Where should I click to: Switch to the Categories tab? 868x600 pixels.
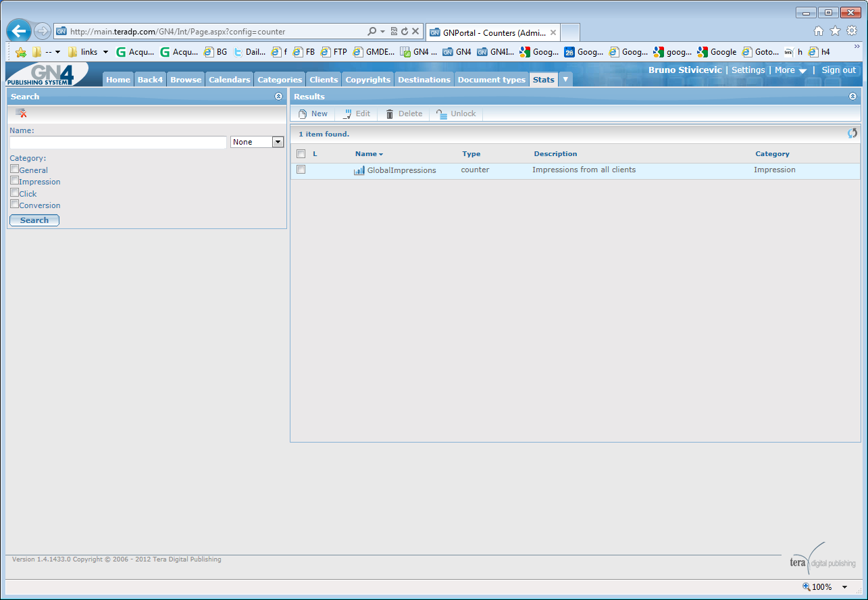click(x=280, y=80)
